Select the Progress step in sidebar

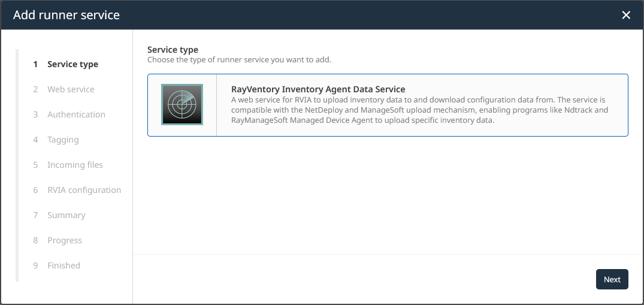[65, 240]
